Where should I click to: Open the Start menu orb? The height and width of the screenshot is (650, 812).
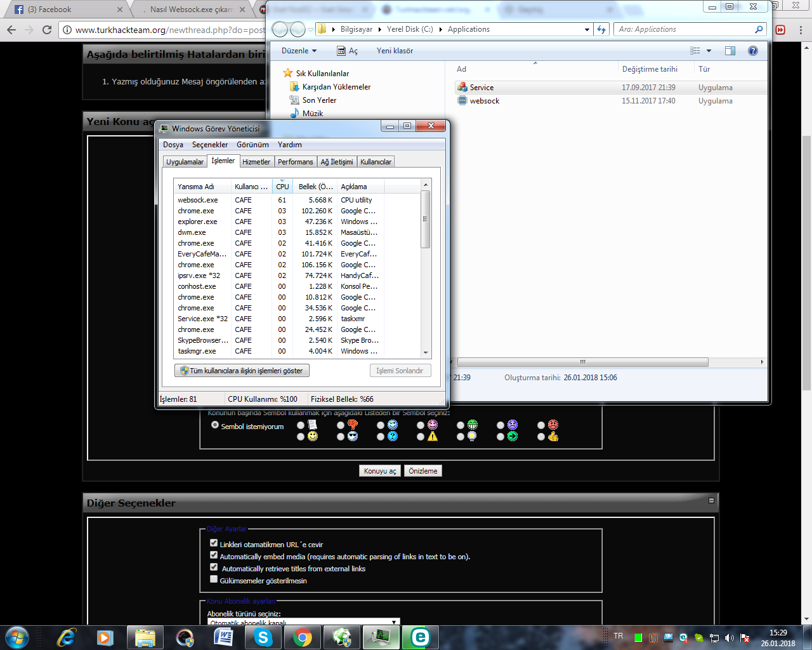tap(16, 637)
